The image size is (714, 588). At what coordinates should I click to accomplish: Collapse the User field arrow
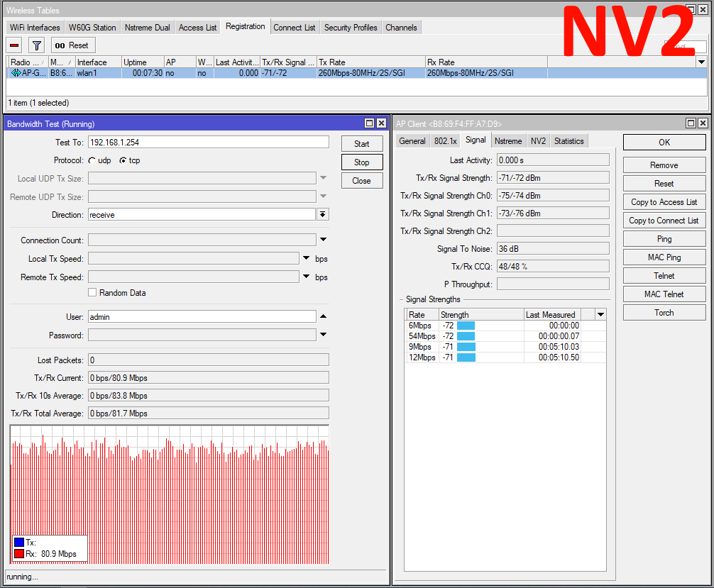324,316
